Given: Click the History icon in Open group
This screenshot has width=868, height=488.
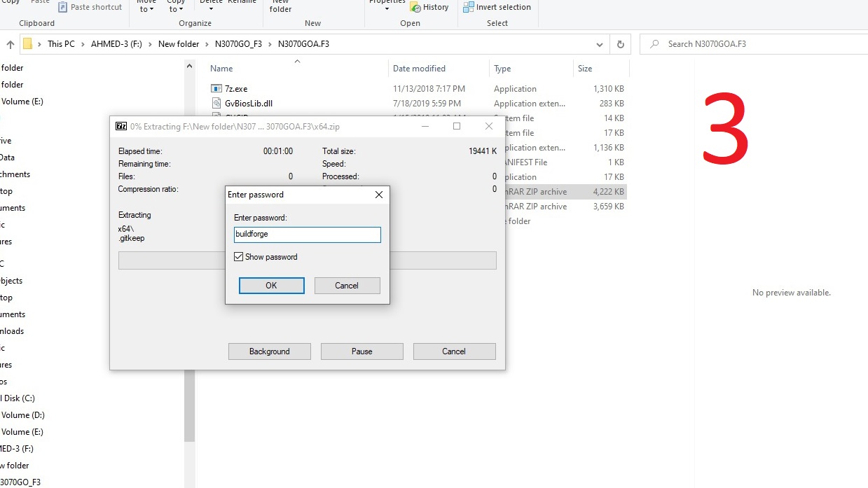Looking at the screenshot, I should click(x=416, y=8).
